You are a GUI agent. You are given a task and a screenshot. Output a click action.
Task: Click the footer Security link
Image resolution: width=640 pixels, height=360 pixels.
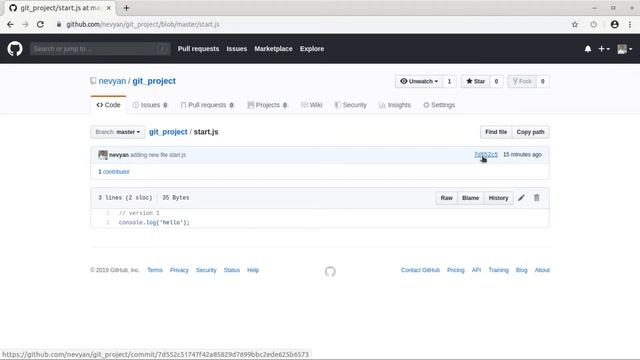tap(206, 270)
